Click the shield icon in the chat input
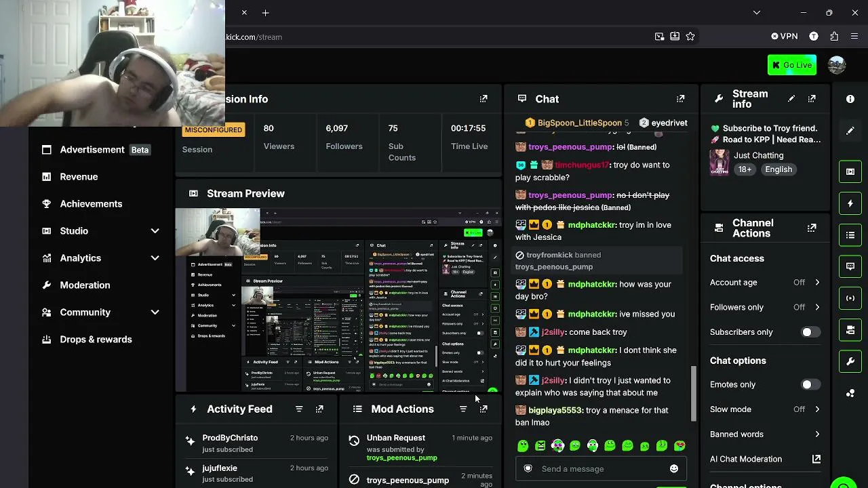868x488 pixels. 528,469
